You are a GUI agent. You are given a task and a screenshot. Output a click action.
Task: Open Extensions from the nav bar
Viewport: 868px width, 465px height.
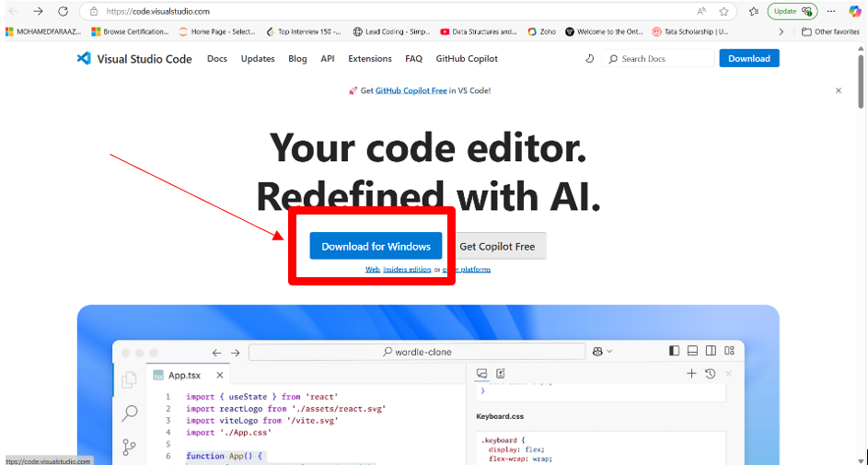point(370,58)
